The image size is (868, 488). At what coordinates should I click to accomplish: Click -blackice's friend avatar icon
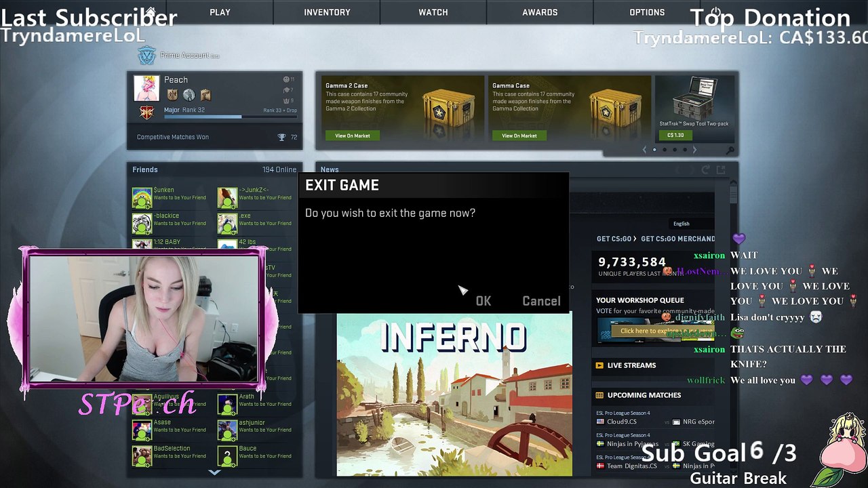point(142,223)
